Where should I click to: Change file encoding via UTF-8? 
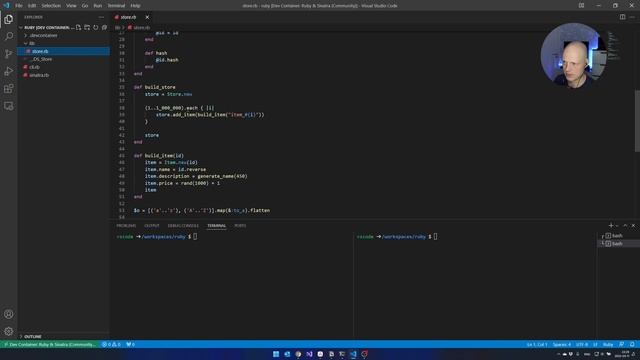(x=582, y=344)
